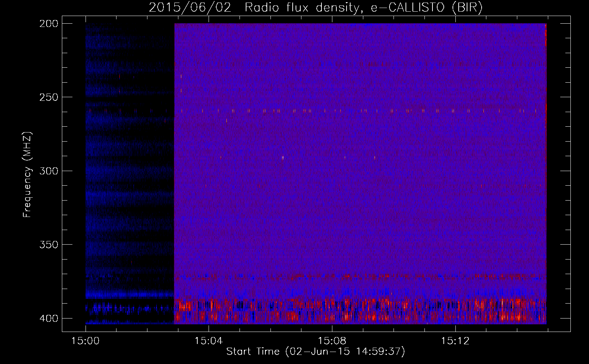Click the 200 frequency tick label
The height and width of the screenshot is (364, 589).
(48, 24)
